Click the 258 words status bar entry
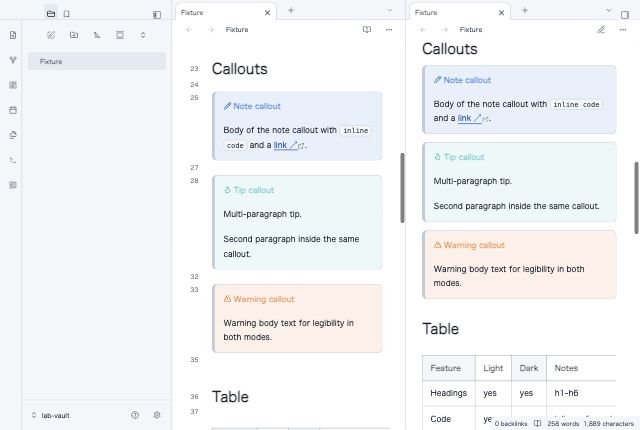This screenshot has height=430, width=640. pyautogui.click(x=563, y=424)
